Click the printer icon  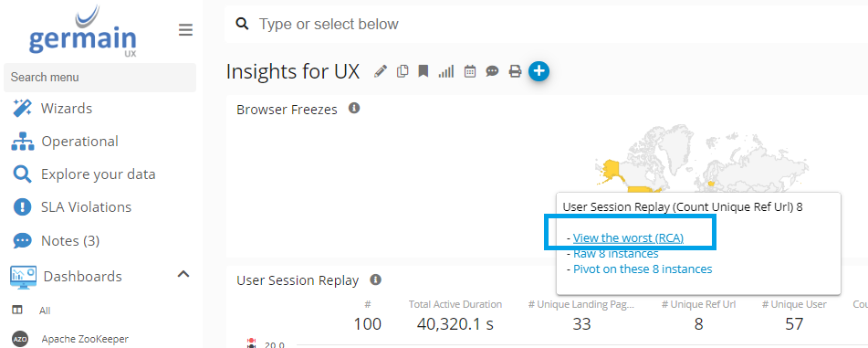[x=516, y=71]
